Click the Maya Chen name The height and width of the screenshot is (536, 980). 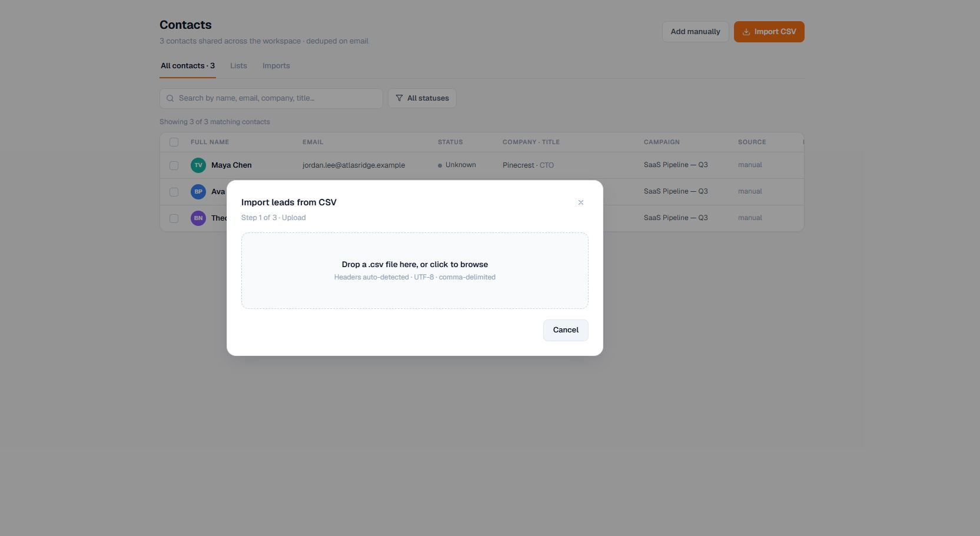coord(231,165)
